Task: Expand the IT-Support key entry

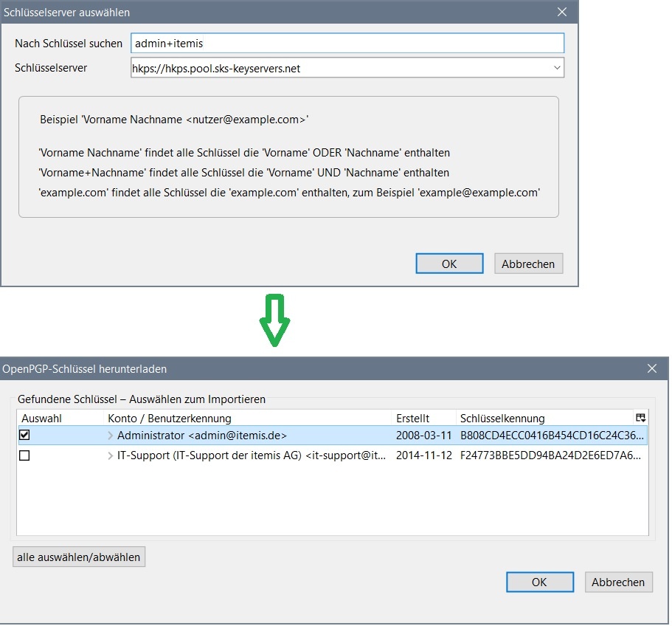Action: 111,456
